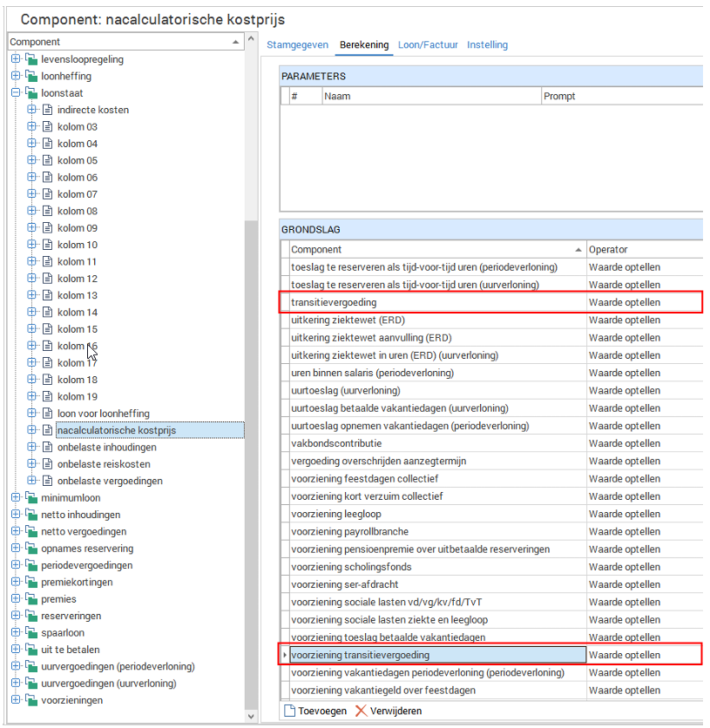
Task: Collapse the loonstaat tree folder
Action: 16,93
